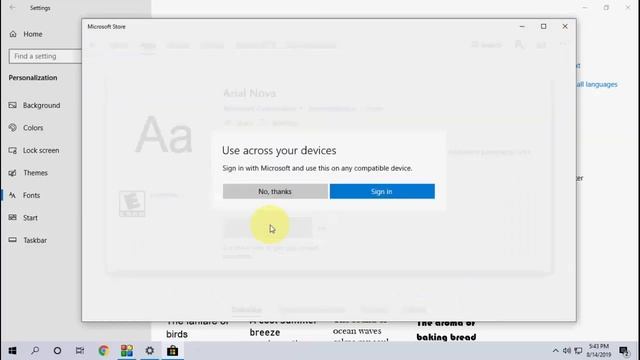Image resolution: width=640 pixels, height=360 pixels.
Task: Click the all languages link in Settings
Action: click(x=597, y=84)
